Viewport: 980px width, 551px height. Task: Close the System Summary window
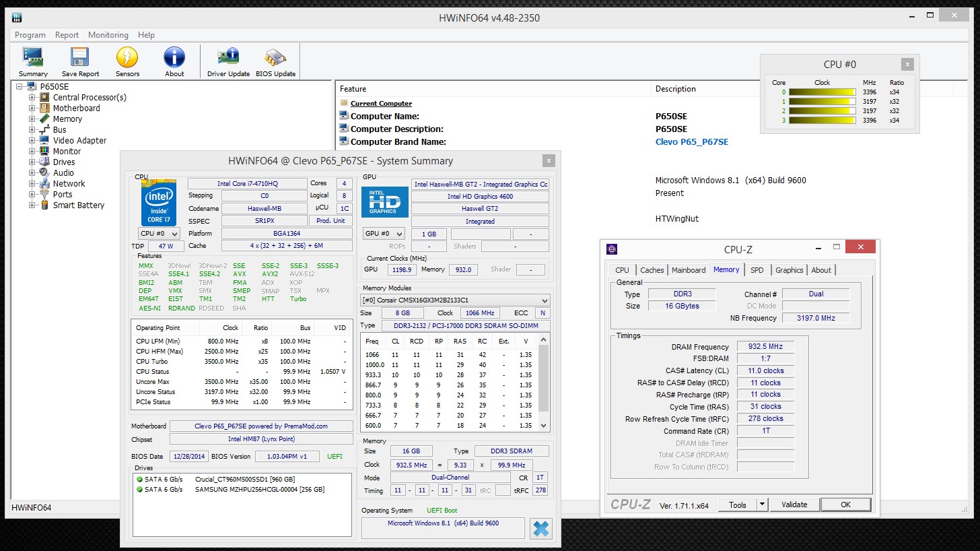click(x=549, y=160)
